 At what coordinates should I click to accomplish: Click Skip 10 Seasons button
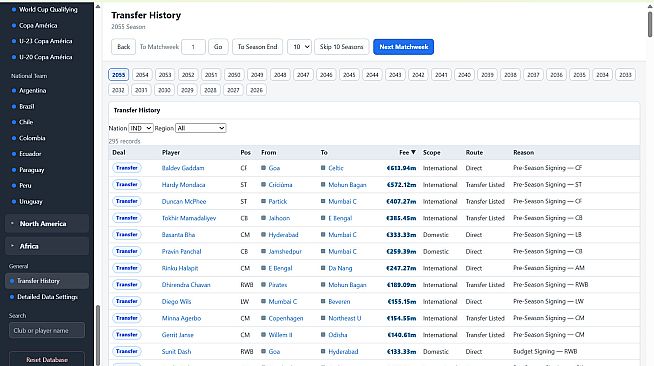click(x=342, y=47)
